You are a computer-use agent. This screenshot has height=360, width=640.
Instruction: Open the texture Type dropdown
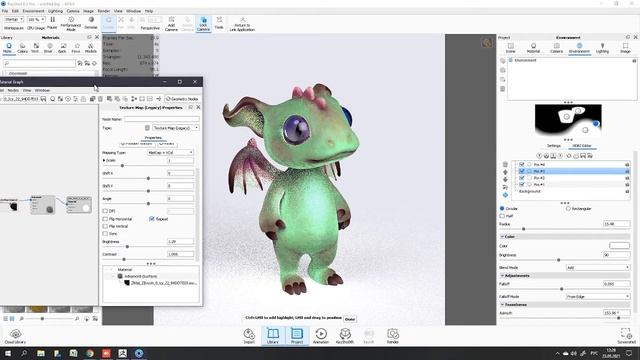pyautogui.click(x=176, y=128)
